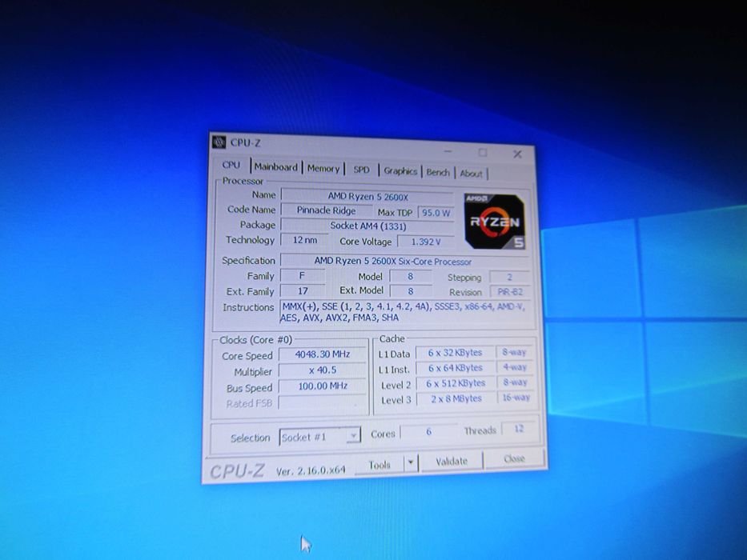Minimize the CPU-Z window
This screenshot has width=747, height=560.
(x=448, y=151)
